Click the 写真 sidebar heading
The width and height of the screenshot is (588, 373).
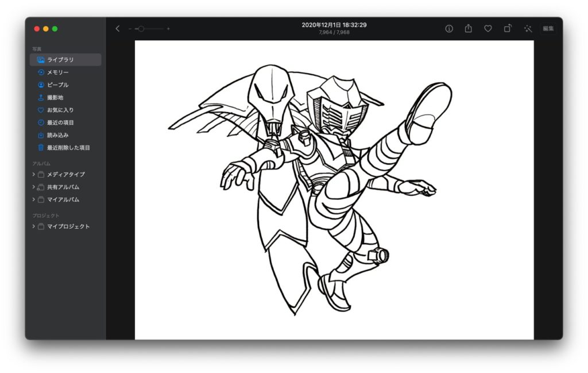pos(37,49)
